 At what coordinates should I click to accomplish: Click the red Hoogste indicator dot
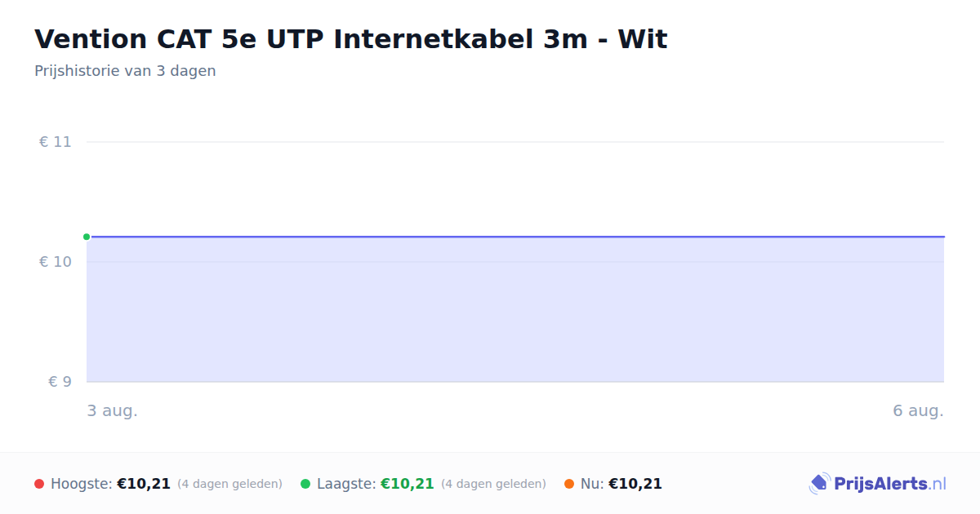pos(39,484)
